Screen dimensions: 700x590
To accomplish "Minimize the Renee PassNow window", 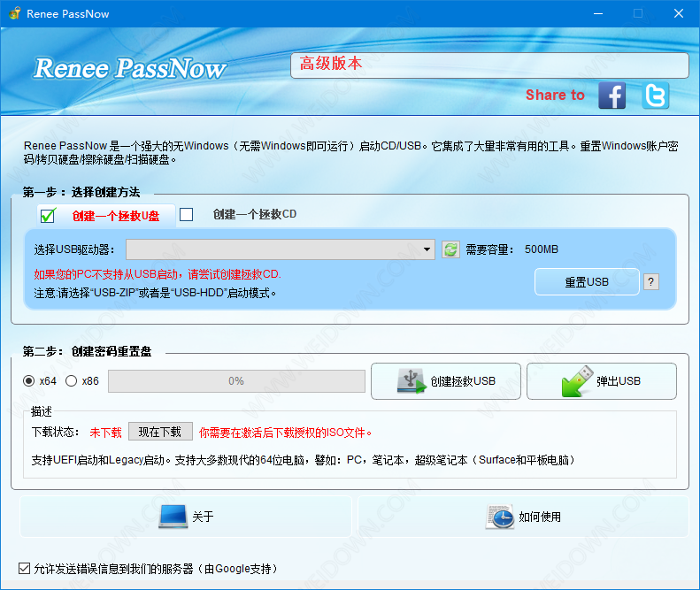I will [598, 13].
